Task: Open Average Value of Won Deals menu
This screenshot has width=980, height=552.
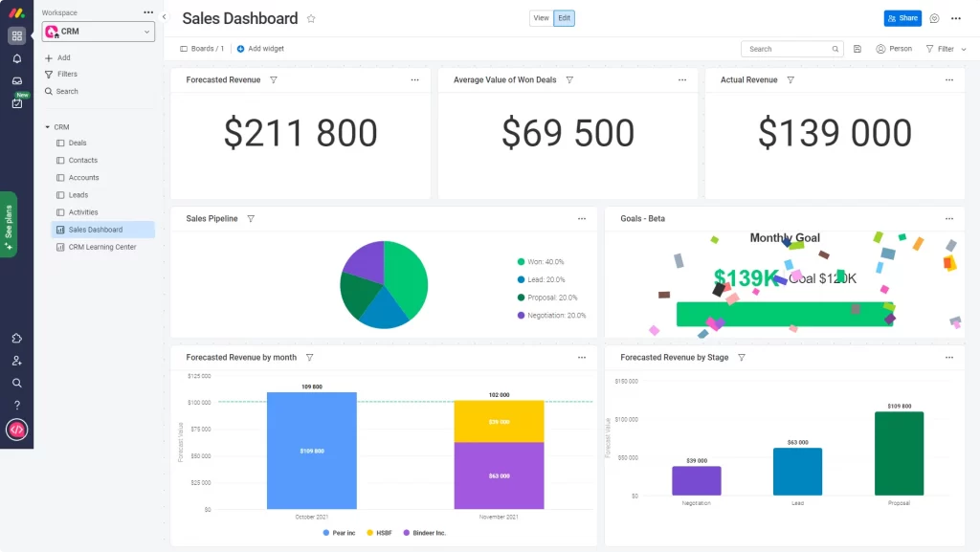Action: 681,80
